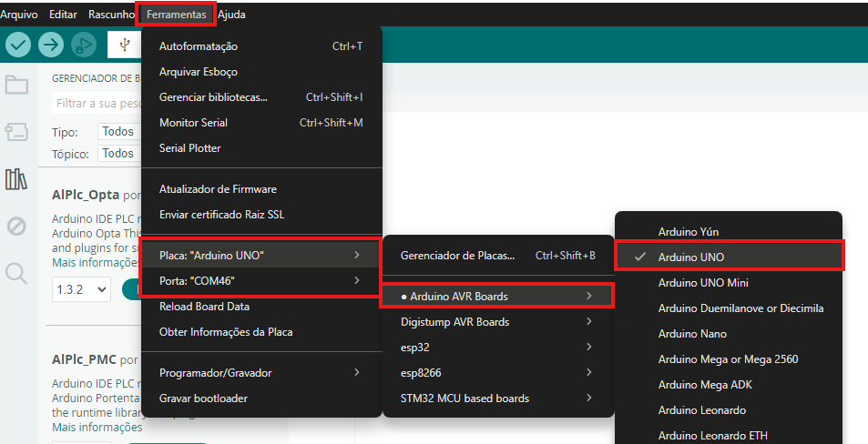The height and width of the screenshot is (444, 868).
Task: Expand the Porta: "COM46" submenu
Action: coord(261,281)
